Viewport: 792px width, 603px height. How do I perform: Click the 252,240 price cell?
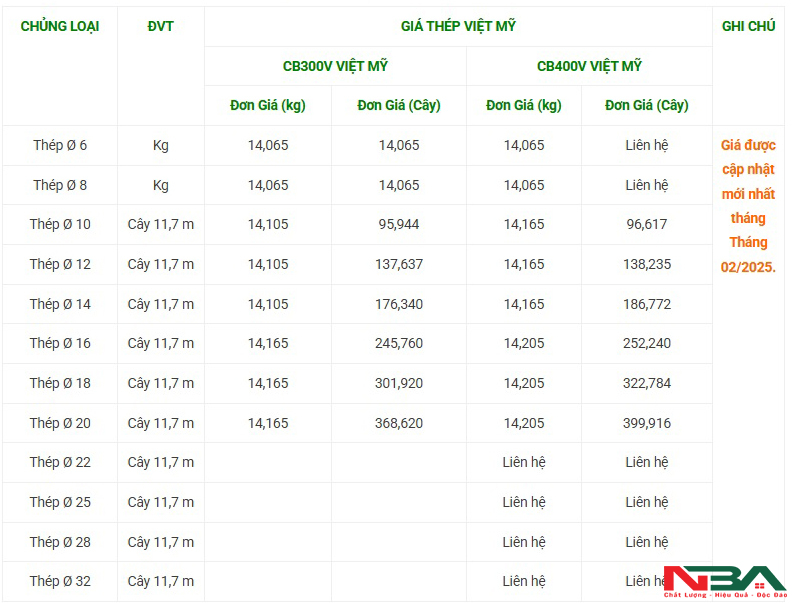coord(647,343)
